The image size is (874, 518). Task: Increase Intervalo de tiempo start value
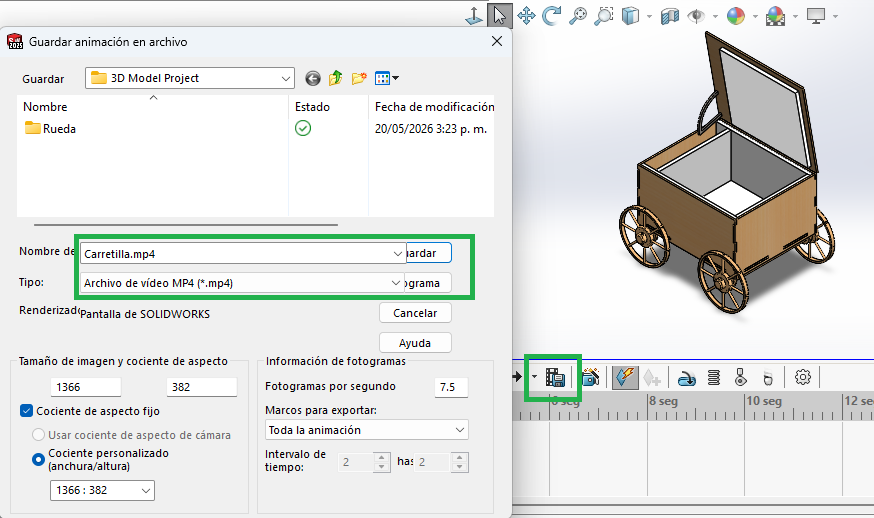[x=381, y=457]
